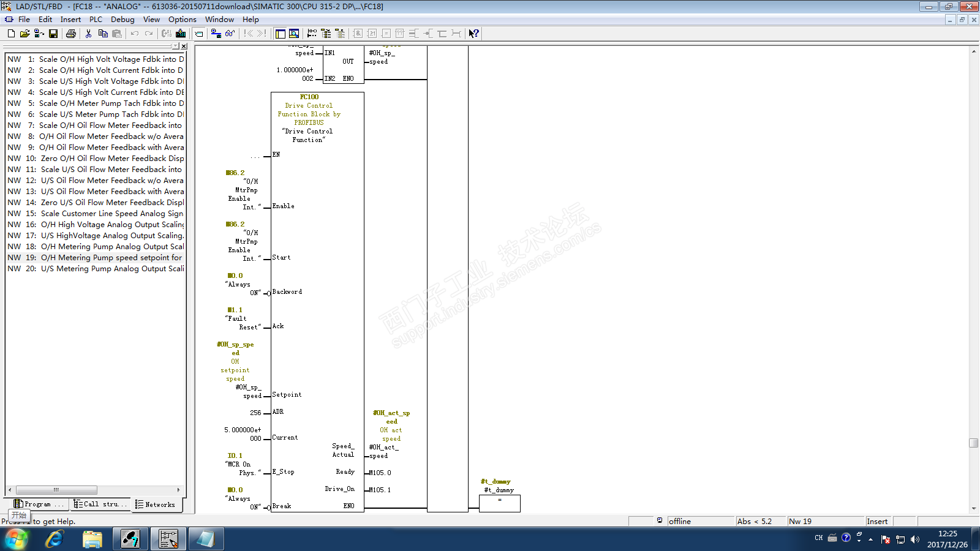Screen dimensions: 980x551
Task: Click the New document toolbar icon
Action: [x=11, y=34]
